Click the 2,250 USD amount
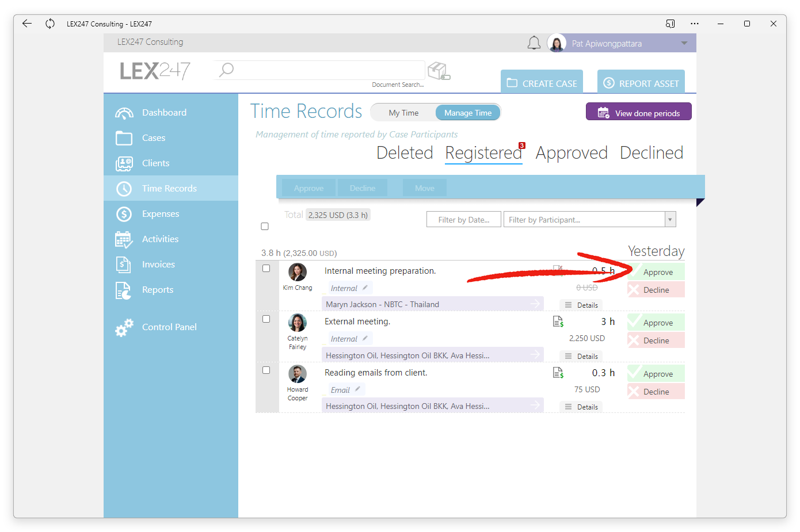The height and width of the screenshot is (532, 800). (x=587, y=338)
